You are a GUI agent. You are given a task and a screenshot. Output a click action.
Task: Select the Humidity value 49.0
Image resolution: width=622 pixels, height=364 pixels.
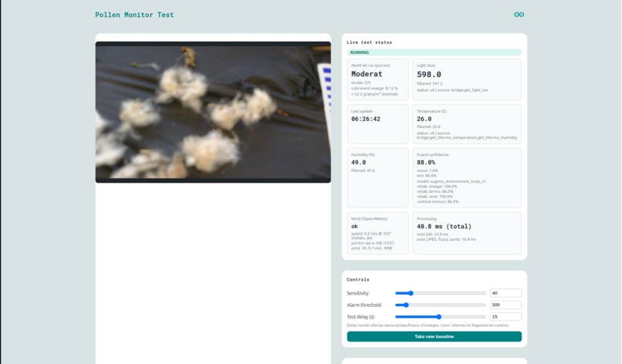[x=359, y=162]
